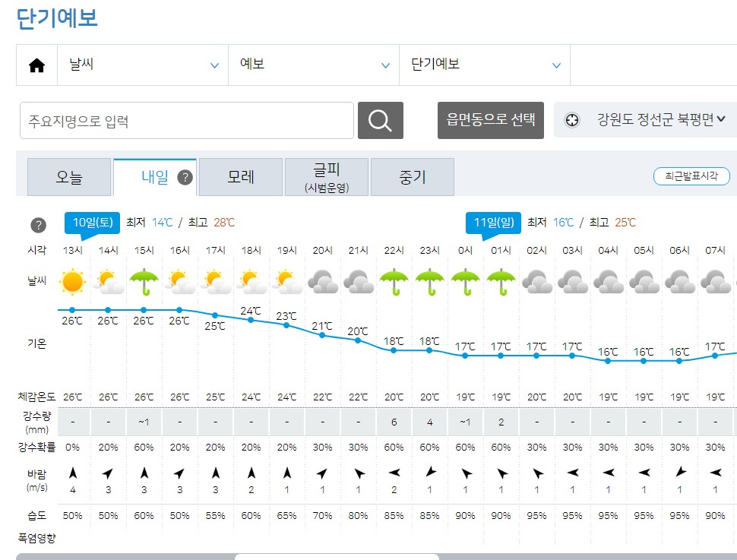
Task: Click the home icon in navigation bar
Action: (x=36, y=65)
